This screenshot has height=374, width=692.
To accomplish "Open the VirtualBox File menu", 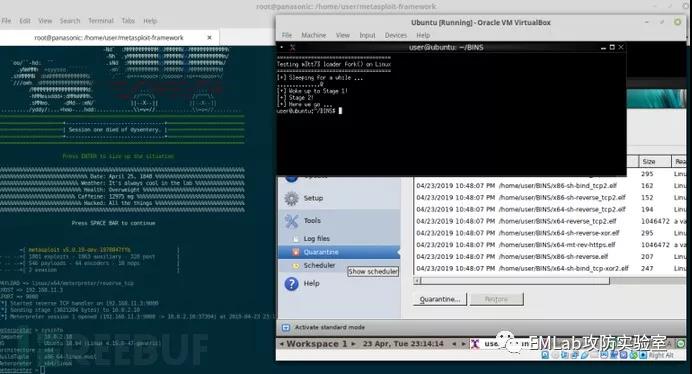I will [x=287, y=35].
